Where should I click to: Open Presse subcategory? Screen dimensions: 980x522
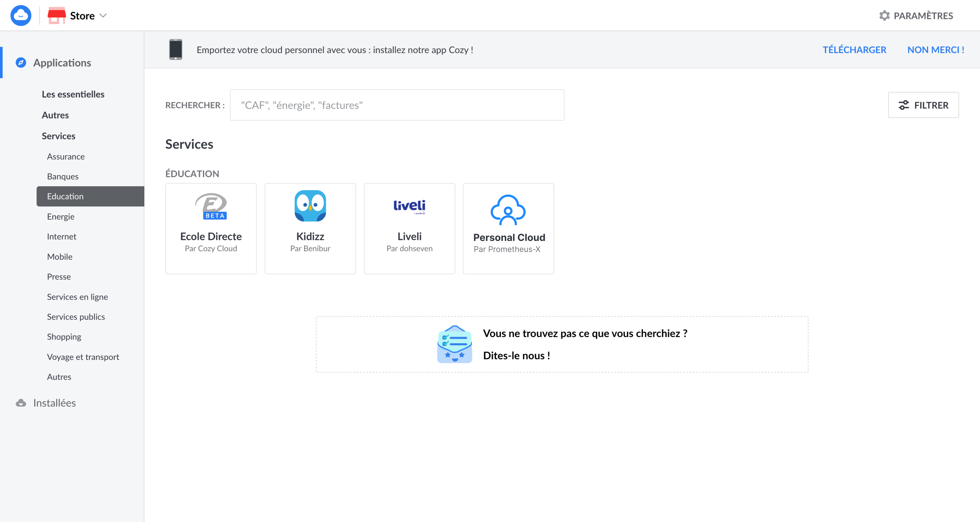tap(59, 276)
